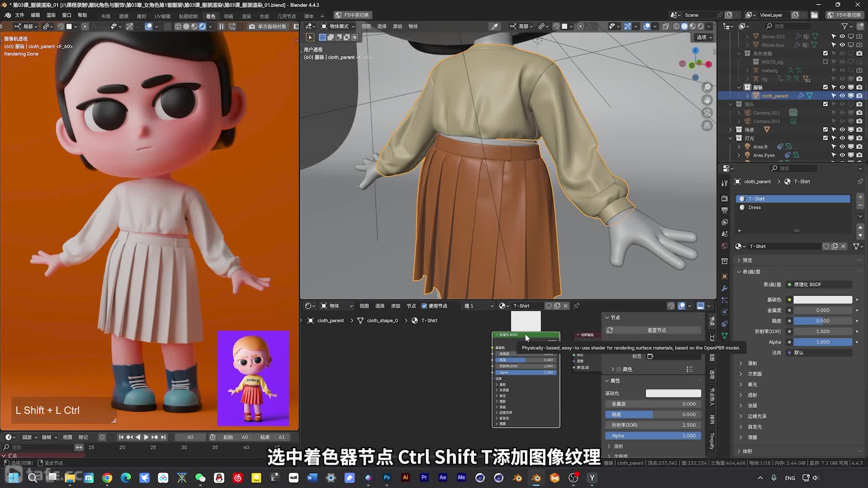Expand the 自发光 emission section
The image size is (868, 488).
click(x=754, y=427)
